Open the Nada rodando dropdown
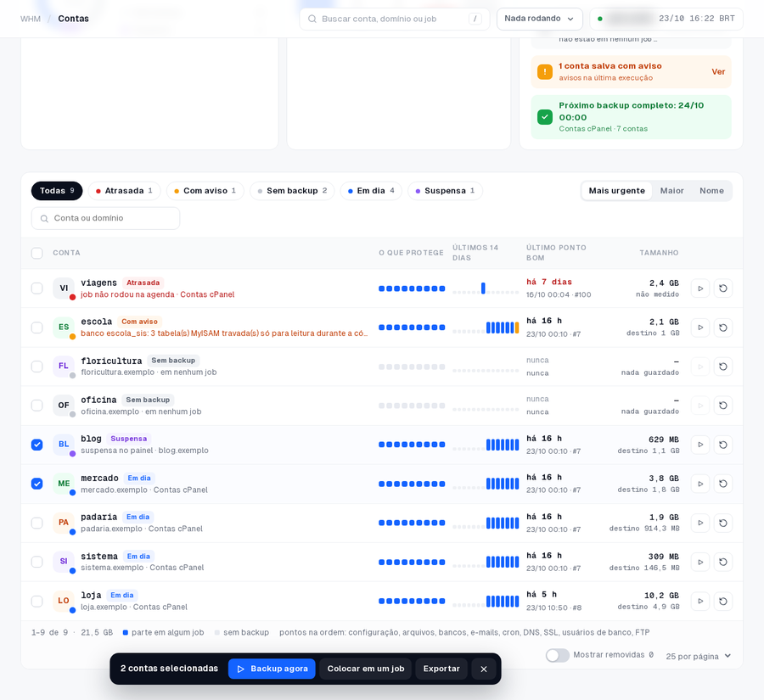Screen dimensions: 764x700 tap(539, 19)
